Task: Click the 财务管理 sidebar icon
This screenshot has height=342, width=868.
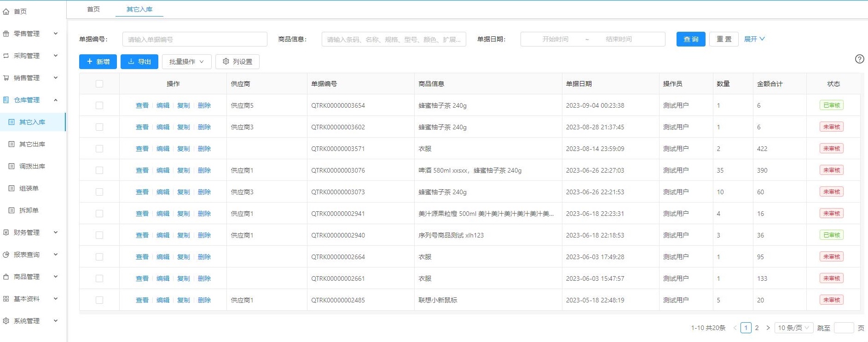Action: (6, 232)
